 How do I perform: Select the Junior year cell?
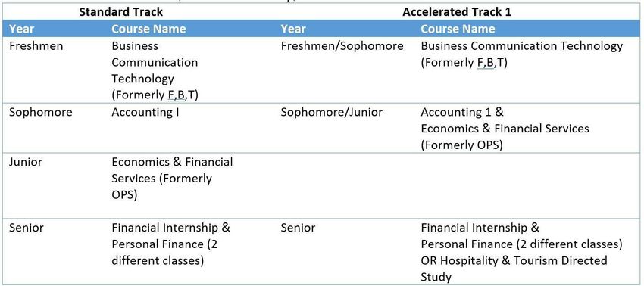[26, 162]
